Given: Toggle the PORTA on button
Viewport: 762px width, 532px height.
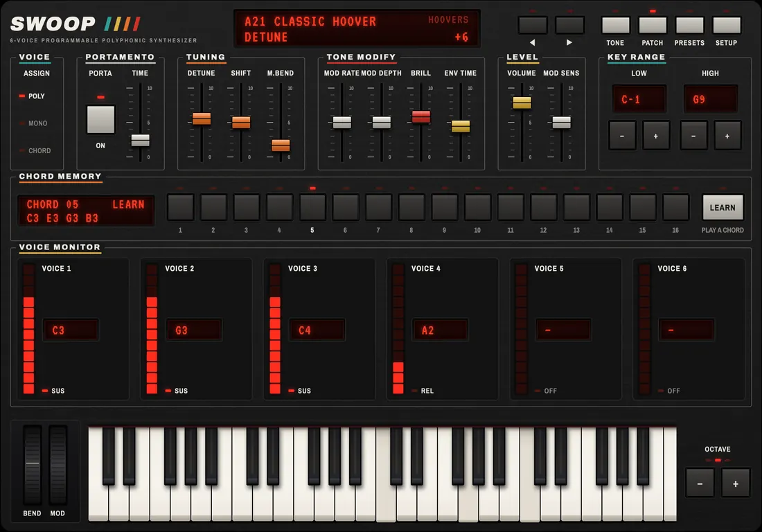Looking at the screenshot, I should pyautogui.click(x=100, y=119).
